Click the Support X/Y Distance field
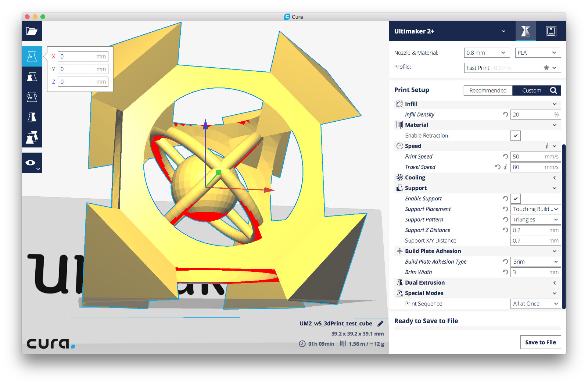 tap(535, 240)
